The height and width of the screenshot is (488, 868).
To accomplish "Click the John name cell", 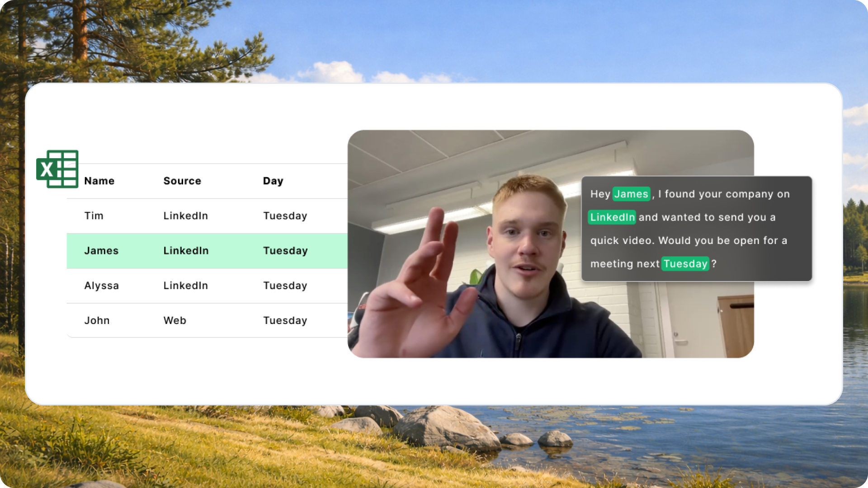I will point(97,320).
